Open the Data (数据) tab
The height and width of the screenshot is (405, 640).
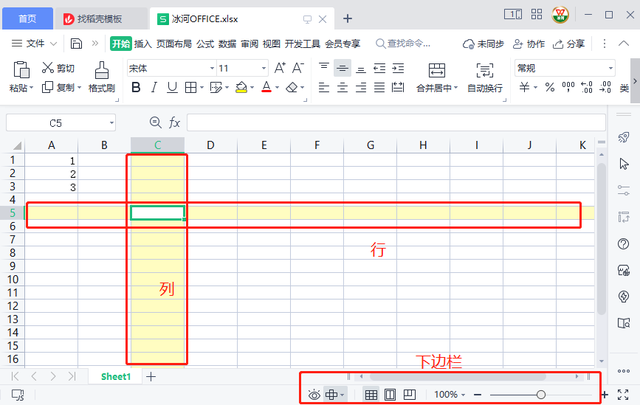[227, 44]
